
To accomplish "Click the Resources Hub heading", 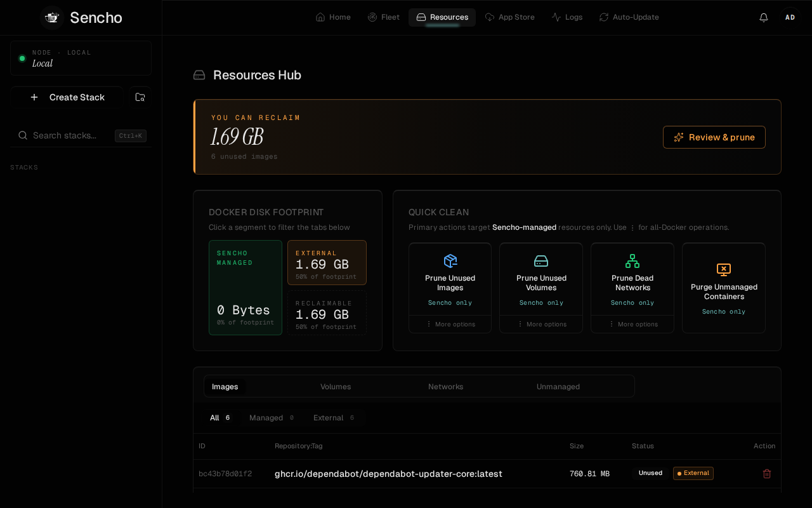I will pos(257,75).
